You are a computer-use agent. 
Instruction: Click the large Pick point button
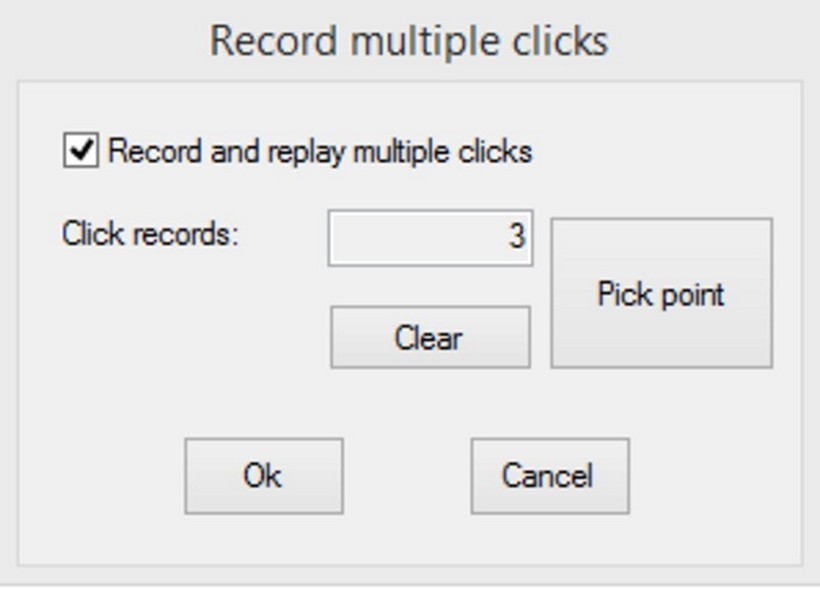pos(662,293)
